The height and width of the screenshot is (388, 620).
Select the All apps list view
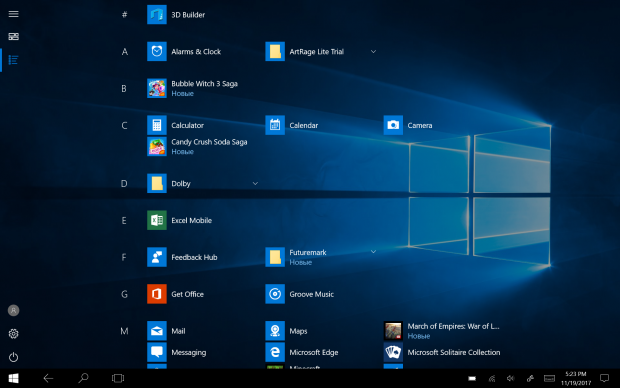point(13,60)
